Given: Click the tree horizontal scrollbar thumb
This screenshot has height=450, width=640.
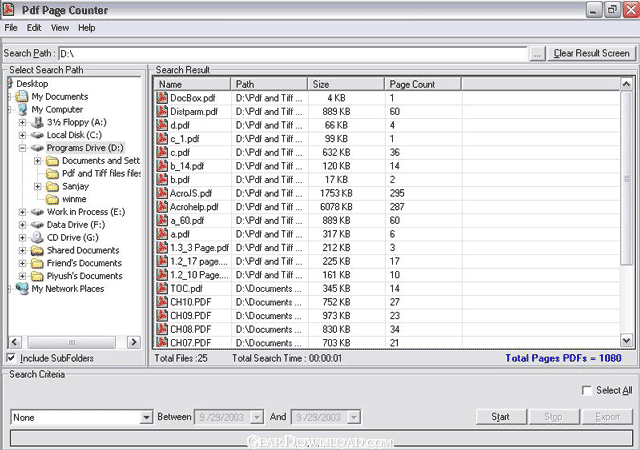Looking at the screenshot, I should [71, 342].
